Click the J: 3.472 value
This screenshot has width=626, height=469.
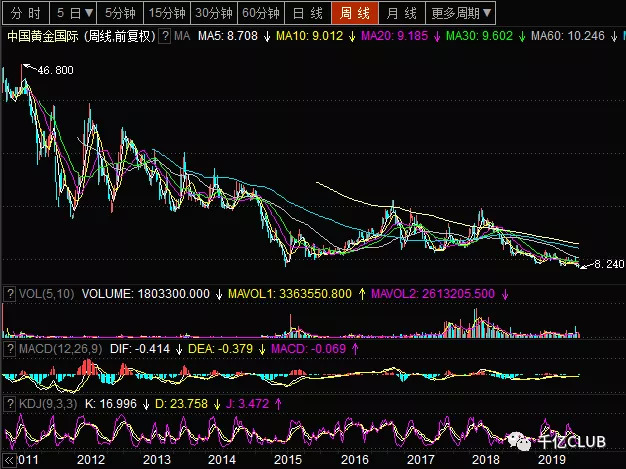point(248,404)
